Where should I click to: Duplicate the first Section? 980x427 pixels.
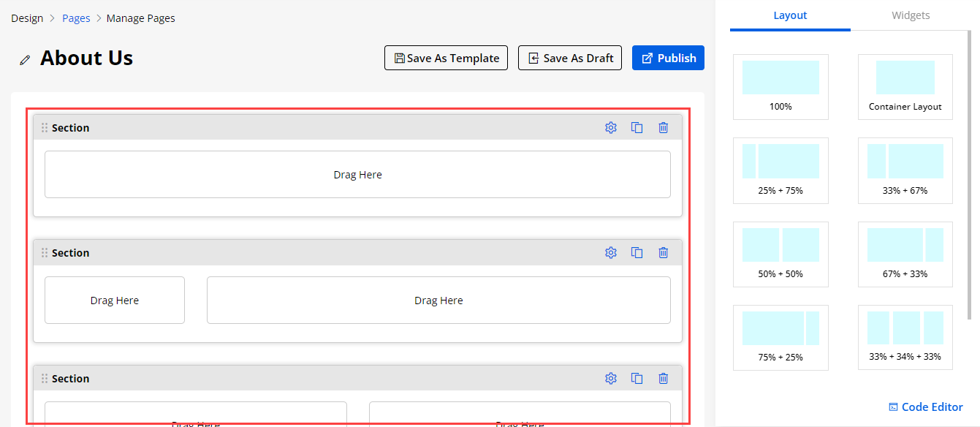(637, 128)
